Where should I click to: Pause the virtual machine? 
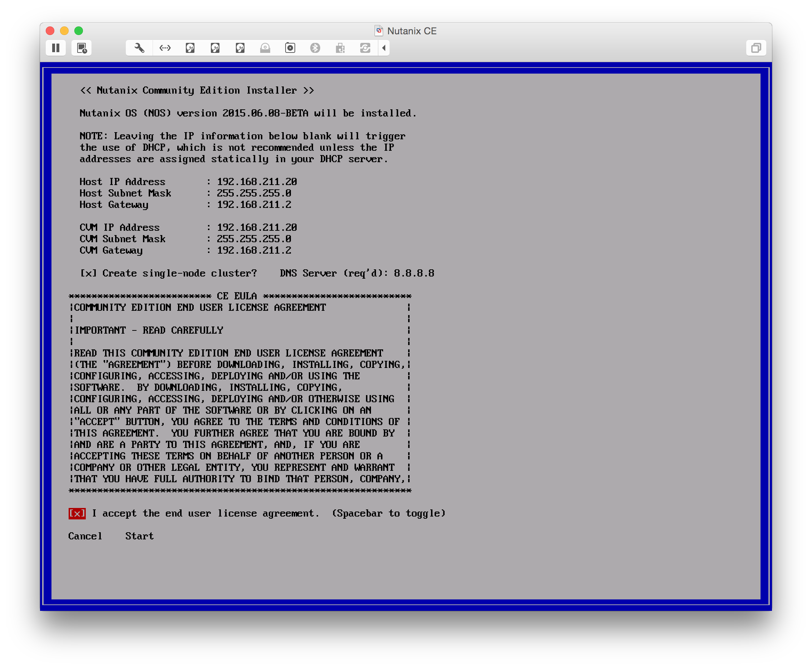click(56, 48)
